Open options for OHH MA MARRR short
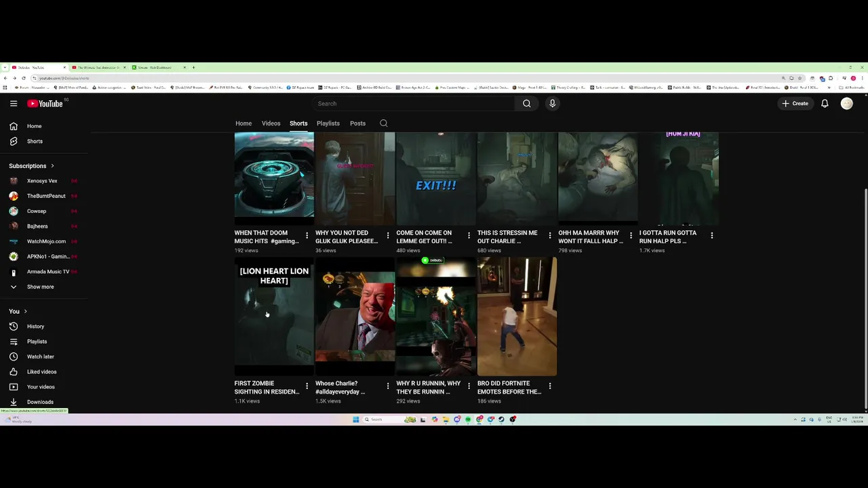Viewport: 868px width, 488px height. pos(631,236)
